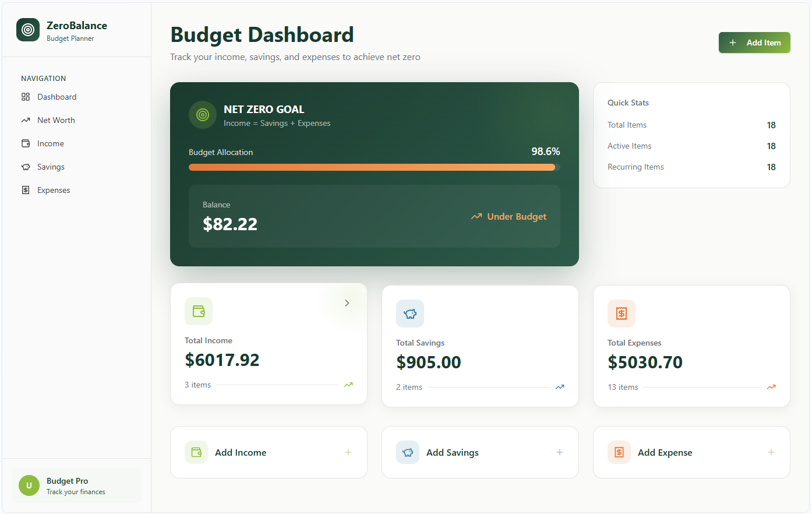Open the Net Worth navigation item
Screen dimensions: 812x514
tap(76, 120)
